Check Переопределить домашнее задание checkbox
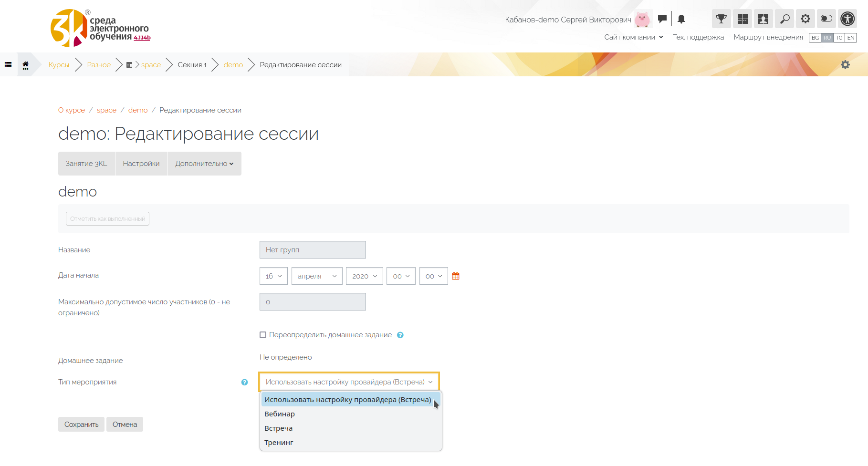 click(x=263, y=335)
